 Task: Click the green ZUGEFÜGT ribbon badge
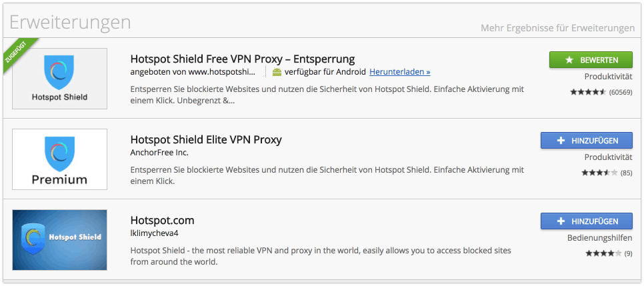(18, 52)
